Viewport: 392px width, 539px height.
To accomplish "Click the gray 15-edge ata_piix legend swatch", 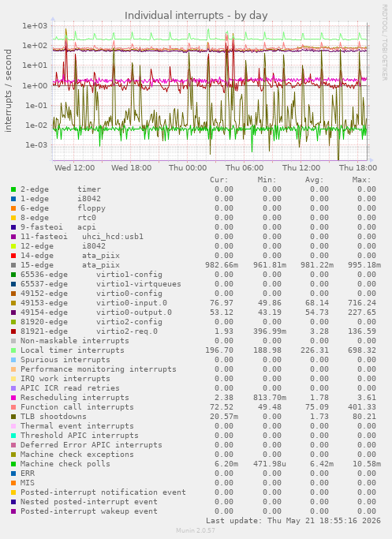I will tap(13, 265).
